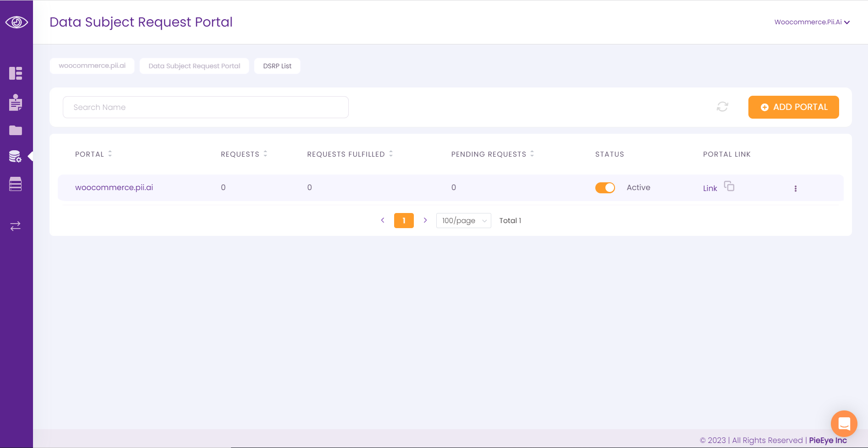Click the Total 1 text
868x448 pixels.
[510, 220]
